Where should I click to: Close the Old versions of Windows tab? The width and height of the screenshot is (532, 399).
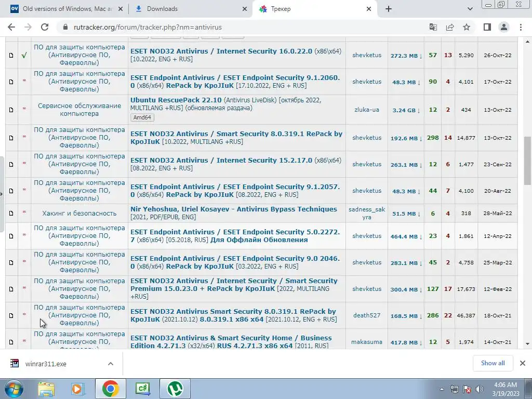(x=121, y=9)
